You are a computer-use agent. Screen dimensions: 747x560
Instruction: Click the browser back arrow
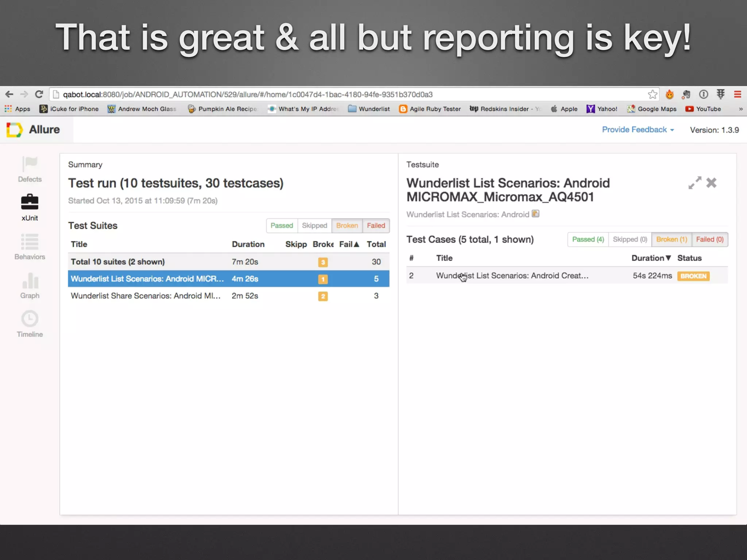tap(9, 94)
